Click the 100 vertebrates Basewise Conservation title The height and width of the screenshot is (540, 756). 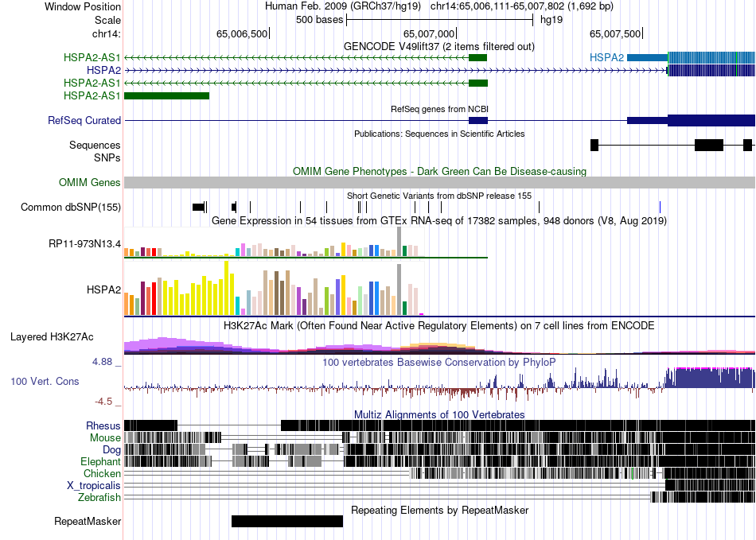click(x=438, y=362)
